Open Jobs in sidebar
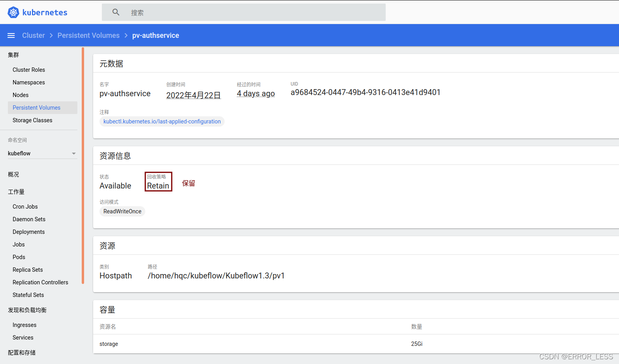619x364 pixels. 19,245
